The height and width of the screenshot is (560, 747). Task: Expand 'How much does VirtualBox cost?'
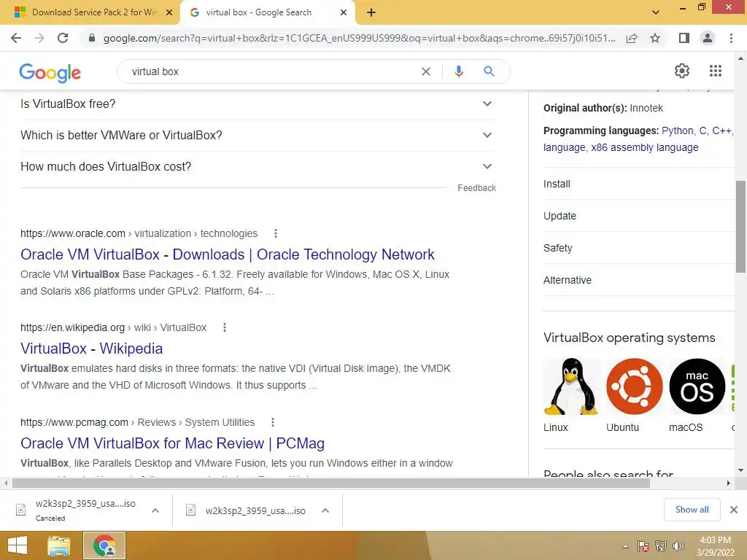(x=258, y=167)
